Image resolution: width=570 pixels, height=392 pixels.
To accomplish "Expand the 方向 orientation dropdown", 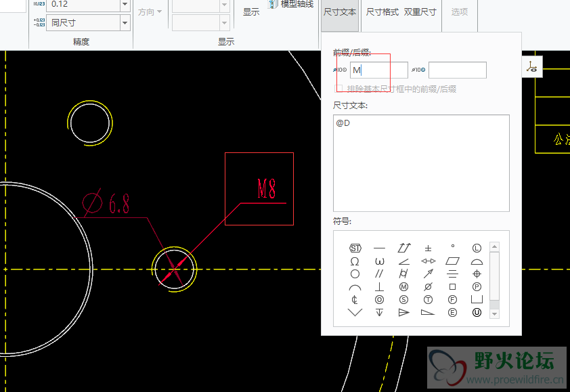I will point(150,12).
